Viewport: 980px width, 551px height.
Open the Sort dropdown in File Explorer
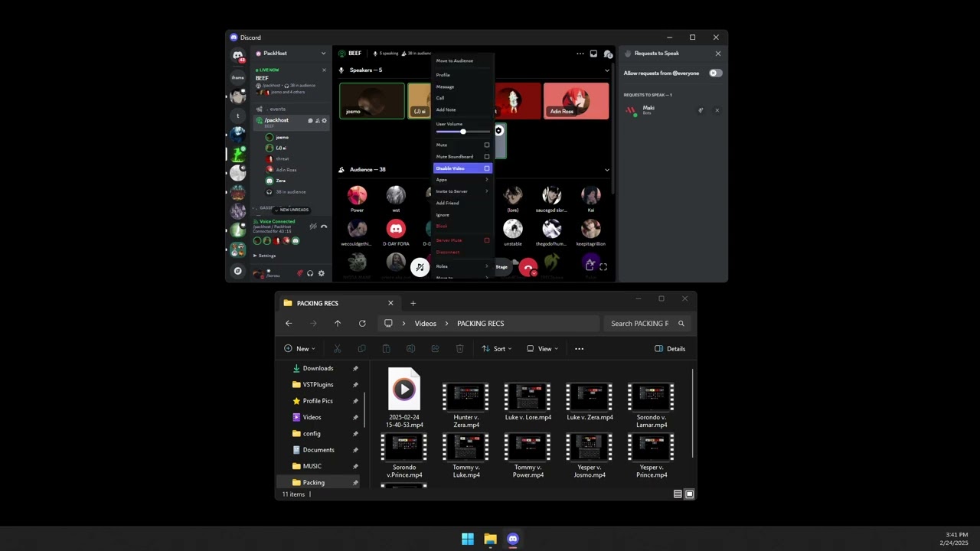[x=497, y=349]
